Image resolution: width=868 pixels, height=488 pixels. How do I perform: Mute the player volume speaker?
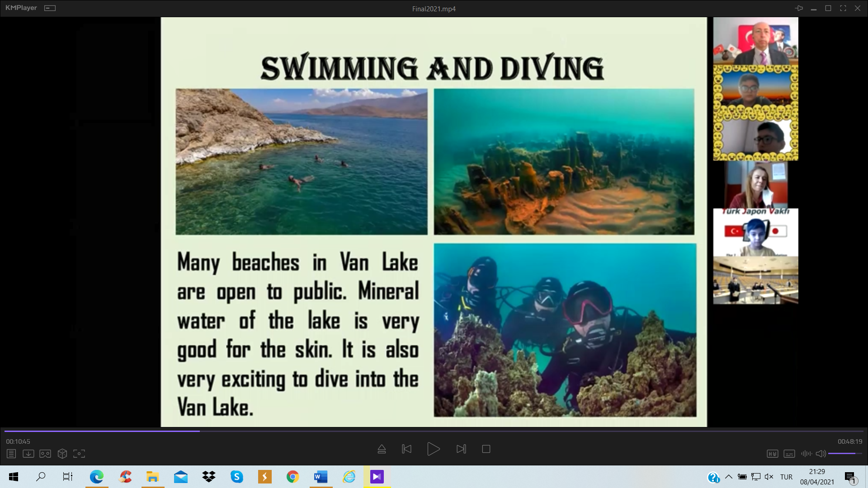click(821, 454)
